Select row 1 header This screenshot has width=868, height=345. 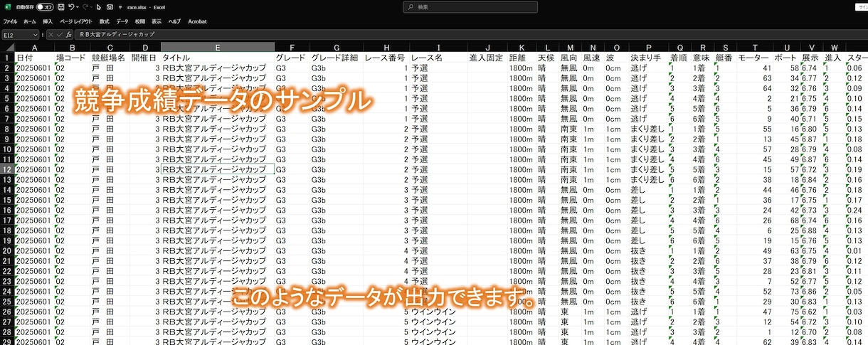coord(7,58)
